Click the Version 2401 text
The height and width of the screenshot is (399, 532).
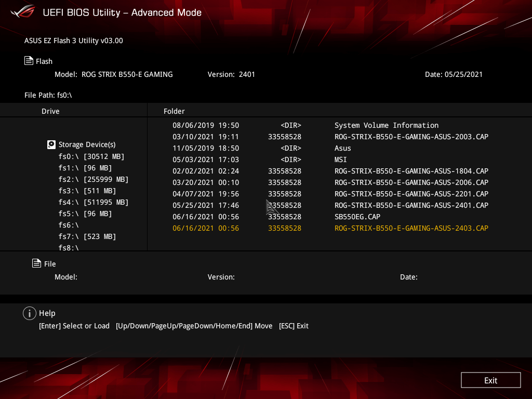click(231, 74)
